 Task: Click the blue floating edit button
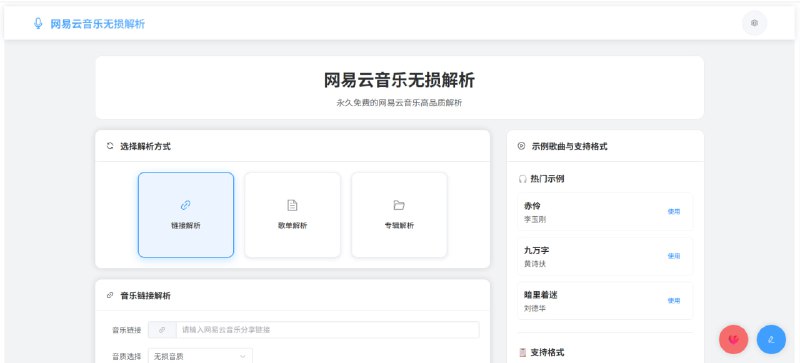tap(771, 340)
